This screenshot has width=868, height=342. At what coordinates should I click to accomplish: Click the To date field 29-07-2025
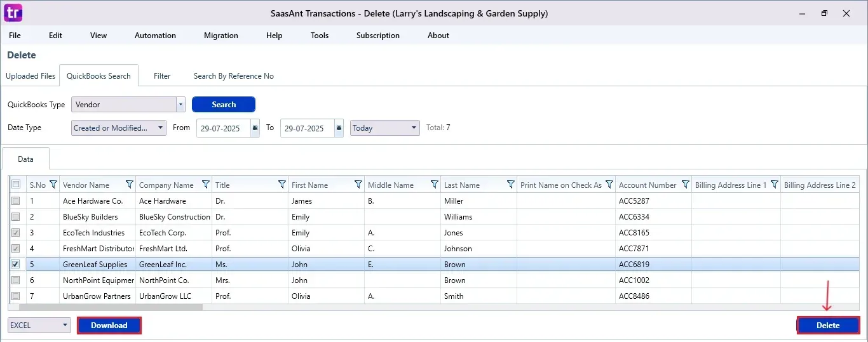click(308, 128)
